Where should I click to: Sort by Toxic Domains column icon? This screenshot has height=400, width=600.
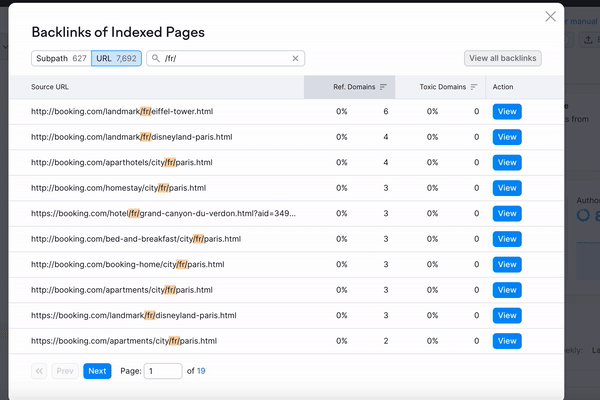(473, 87)
